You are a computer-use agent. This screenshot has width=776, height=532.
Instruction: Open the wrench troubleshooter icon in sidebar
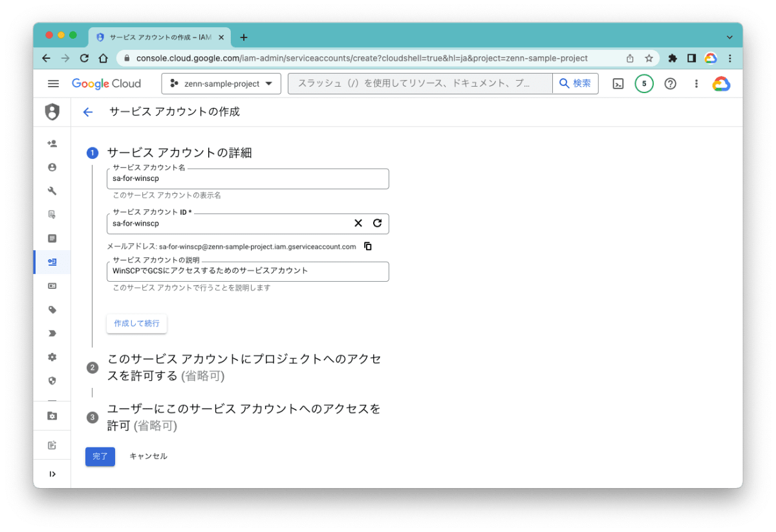click(x=52, y=191)
